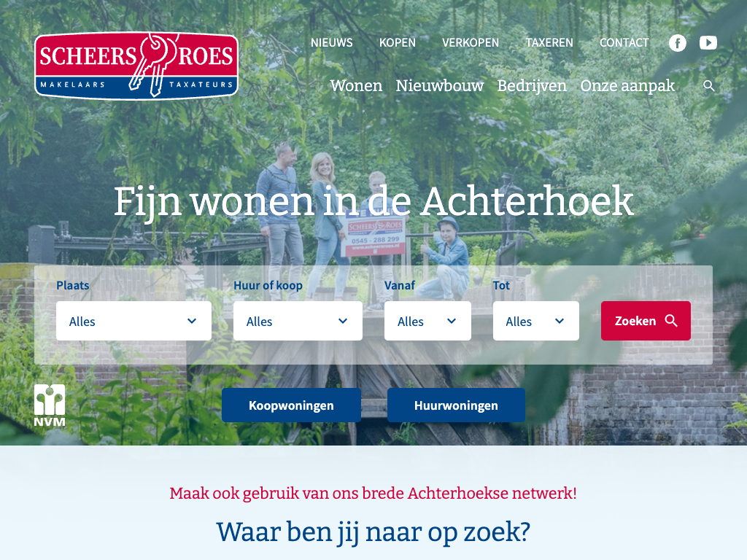The width and height of the screenshot is (747, 560).
Task: Open the Onze aanpak navigation link
Action: pyautogui.click(x=627, y=86)
